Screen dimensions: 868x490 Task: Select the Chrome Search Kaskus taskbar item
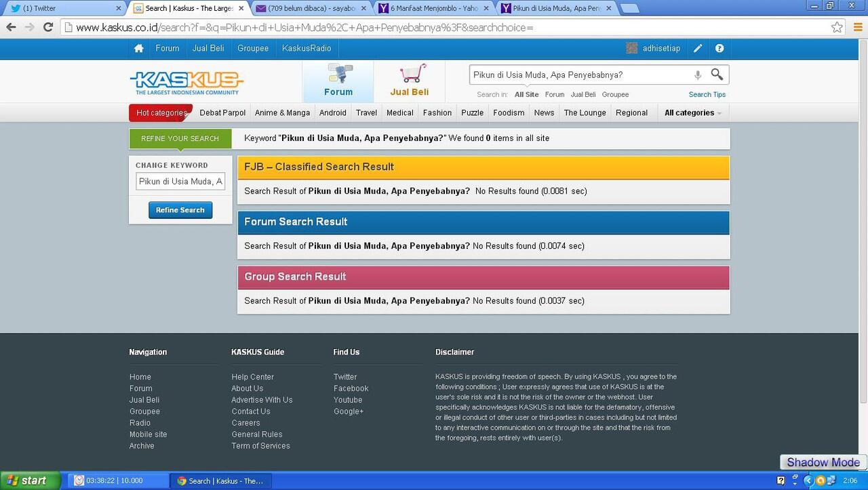tap(220, 481)
